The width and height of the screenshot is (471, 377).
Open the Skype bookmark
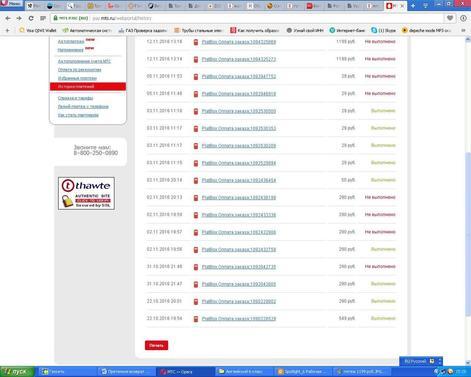click(x=384, y=30)
